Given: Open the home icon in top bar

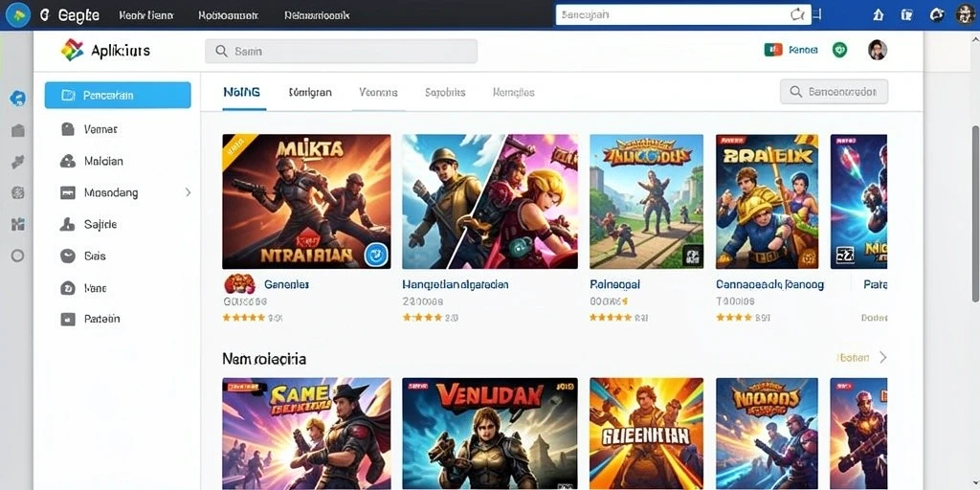Looking at the screenshot, I should point(879,15).
